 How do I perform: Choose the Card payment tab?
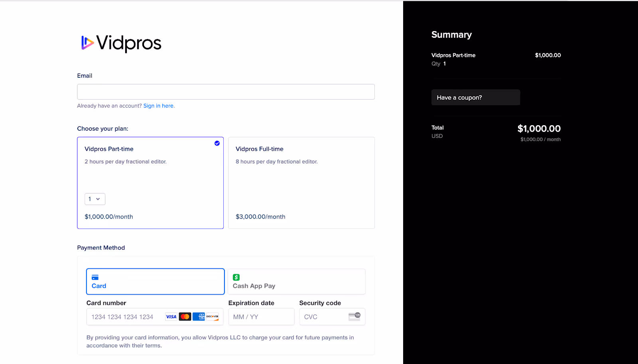pos(156,281)
